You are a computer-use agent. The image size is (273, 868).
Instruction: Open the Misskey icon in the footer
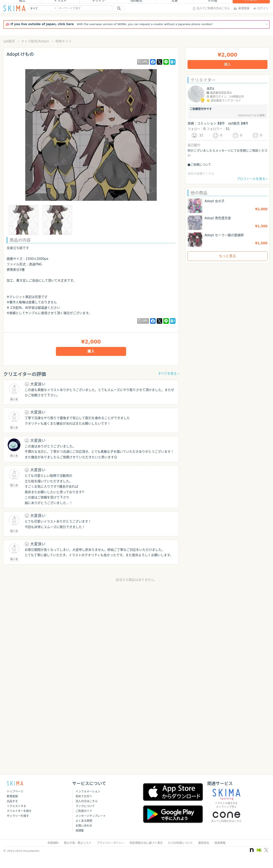point(259,850)
